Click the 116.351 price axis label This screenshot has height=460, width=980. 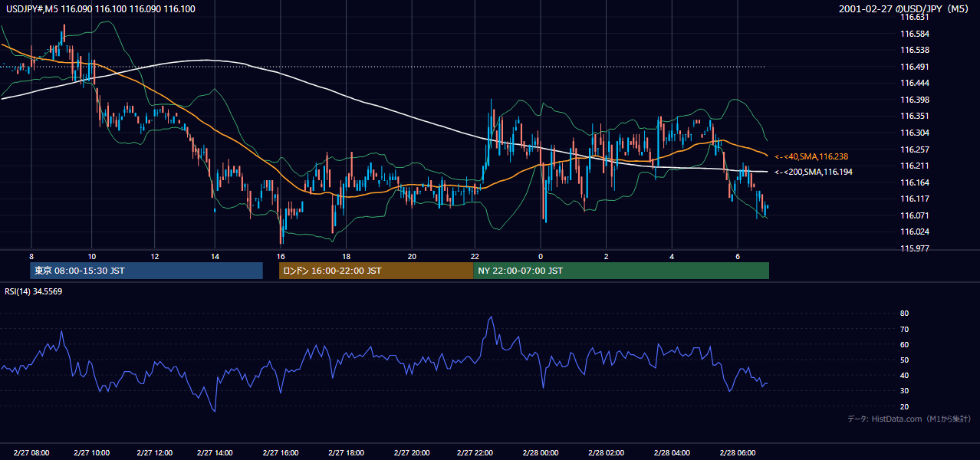click(914, 117)
